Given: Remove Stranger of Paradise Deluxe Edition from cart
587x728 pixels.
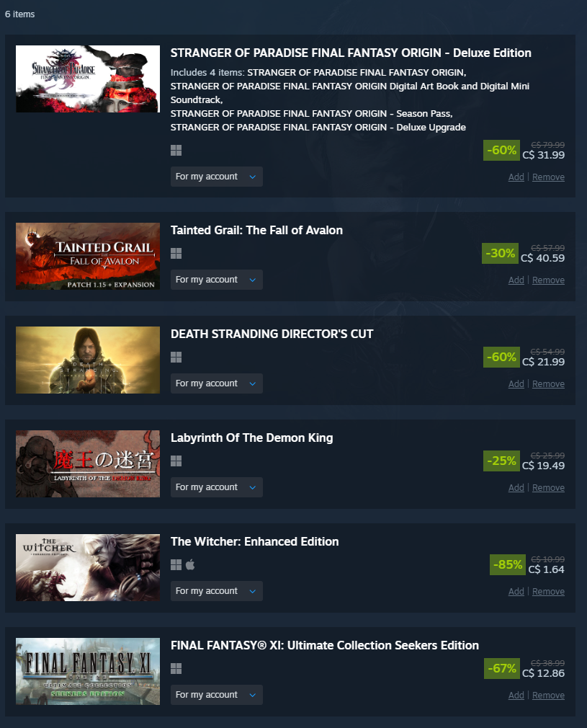Looking at the screenshot, I should [x=548, y=177].
